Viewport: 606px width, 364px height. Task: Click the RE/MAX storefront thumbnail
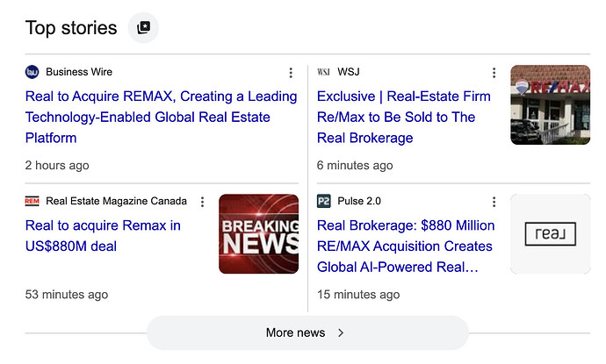(x=550, y=104)
